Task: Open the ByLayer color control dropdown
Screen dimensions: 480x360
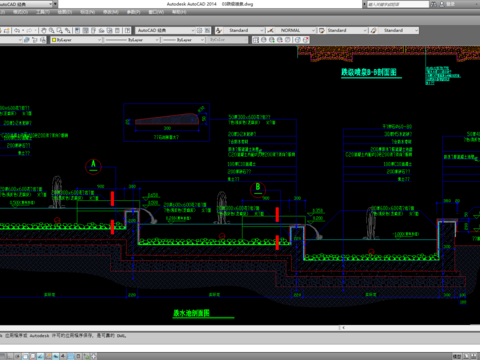Action: tap(99, 40)
